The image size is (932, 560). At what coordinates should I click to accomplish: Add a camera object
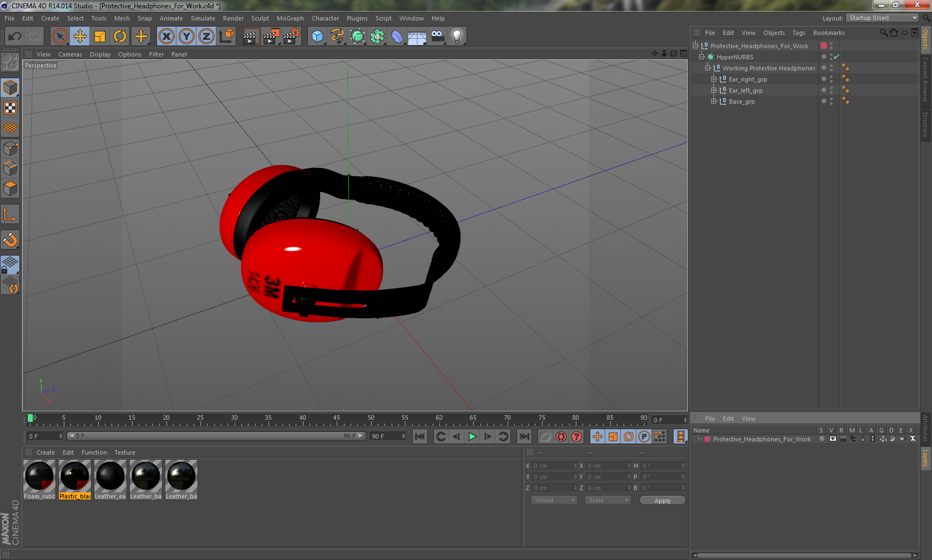point(437,37)
